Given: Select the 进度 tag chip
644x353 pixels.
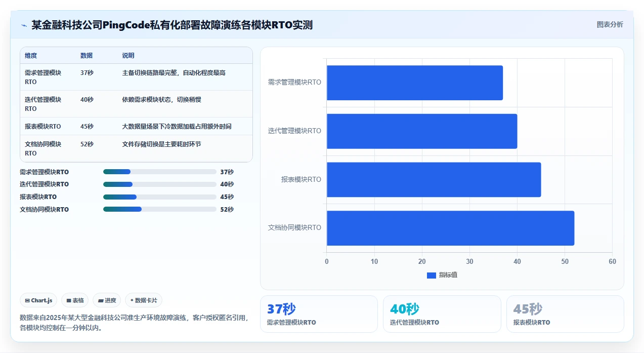Looking at the screenshot, I should [107, 300].
